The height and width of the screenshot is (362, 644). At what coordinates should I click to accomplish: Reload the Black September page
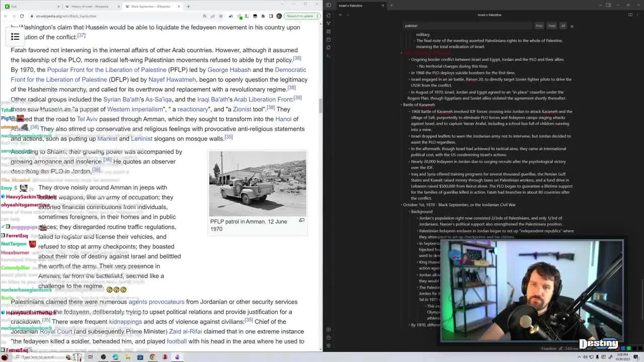coord(22,16)
